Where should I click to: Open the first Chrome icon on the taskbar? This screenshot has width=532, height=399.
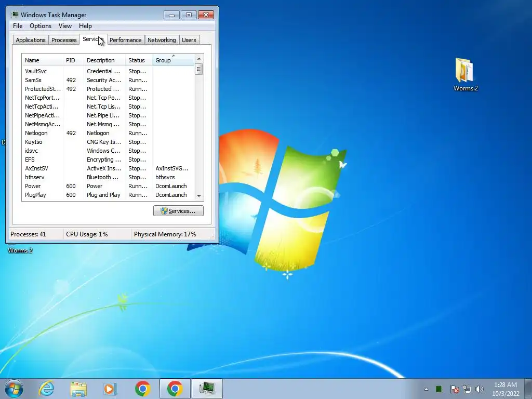click(142, 389)
